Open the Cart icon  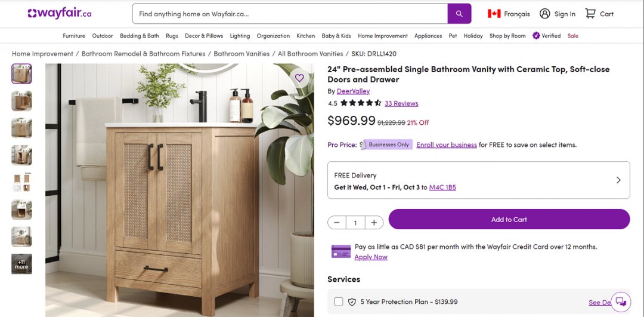590,14
